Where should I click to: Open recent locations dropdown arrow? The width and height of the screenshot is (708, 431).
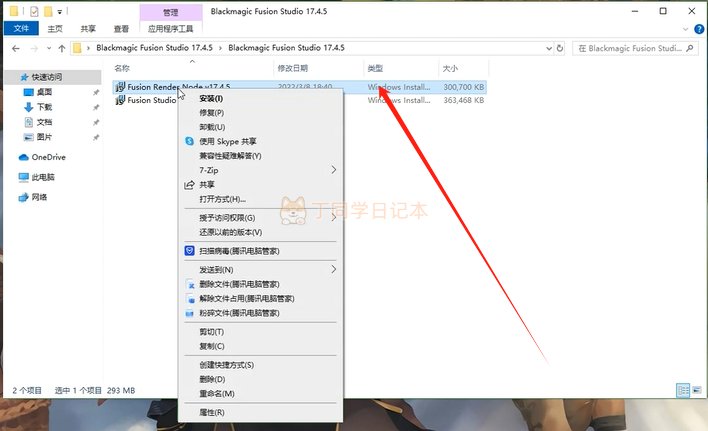(49, 48)
